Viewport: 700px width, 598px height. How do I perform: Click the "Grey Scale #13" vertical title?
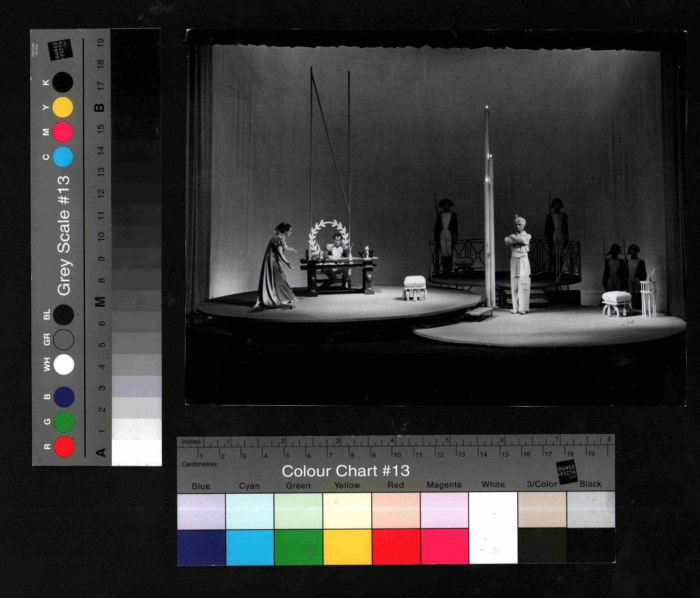64,236
